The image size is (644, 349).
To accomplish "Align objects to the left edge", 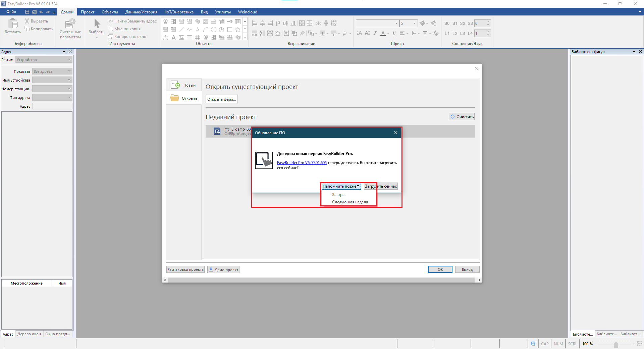I will pyautogui.click(x=255, y=23).
